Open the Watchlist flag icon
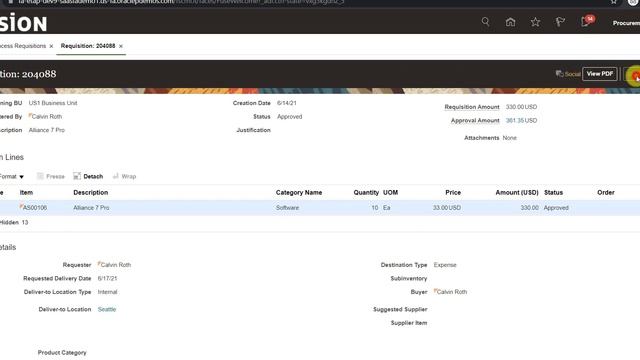 pyautogui.click(x=560, y=22)
